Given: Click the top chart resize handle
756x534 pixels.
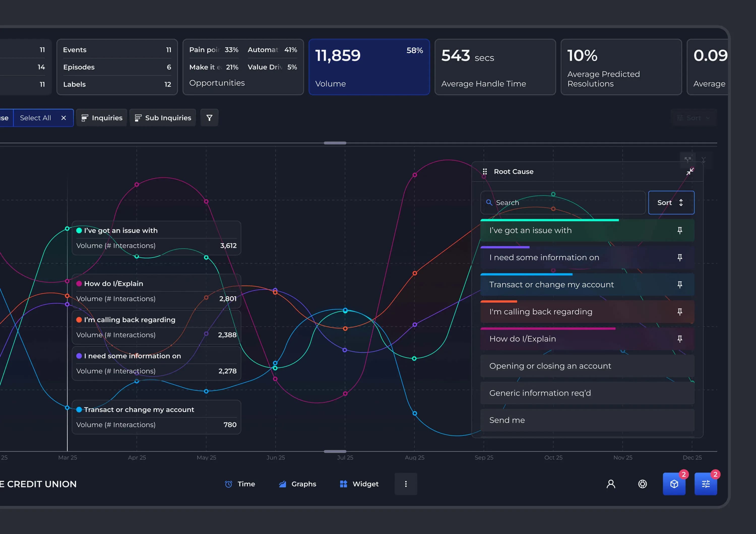Looking at the screenshot, I should point(335,143).
